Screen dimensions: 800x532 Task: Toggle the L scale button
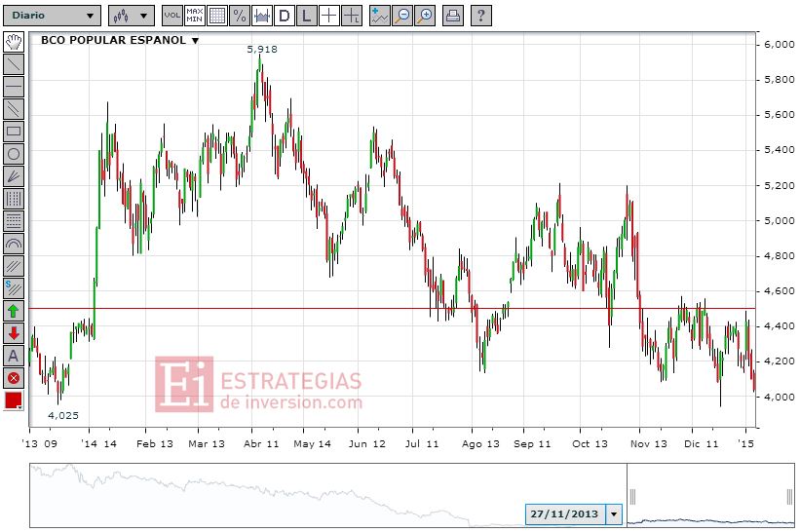307,16
